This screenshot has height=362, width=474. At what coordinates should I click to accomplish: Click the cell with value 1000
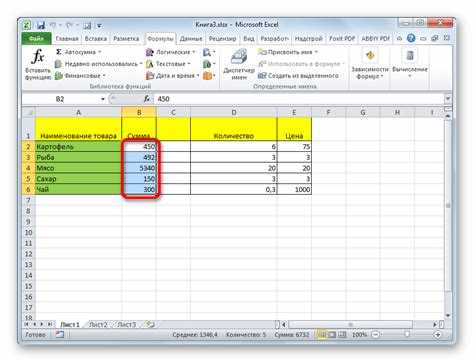pos(294,189)
